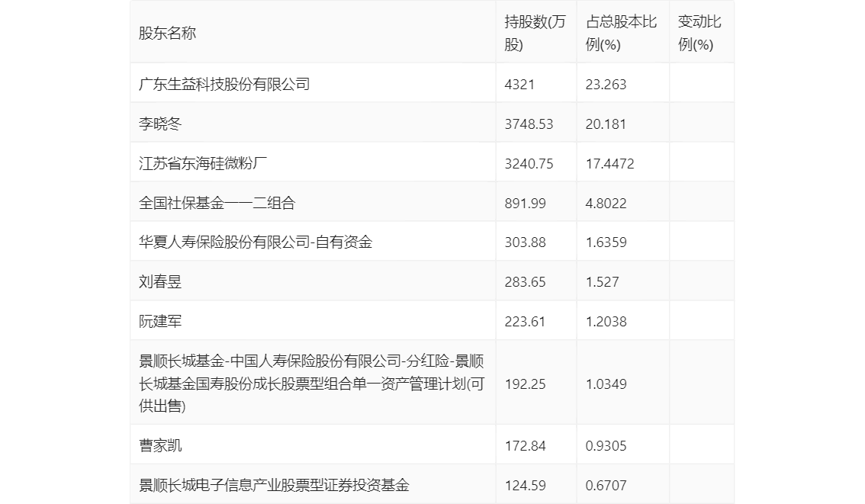The height and width of the screenshot is (504, 865).
Task: Select shareholder 曹家凯
Action: click(x=160, y=445)
